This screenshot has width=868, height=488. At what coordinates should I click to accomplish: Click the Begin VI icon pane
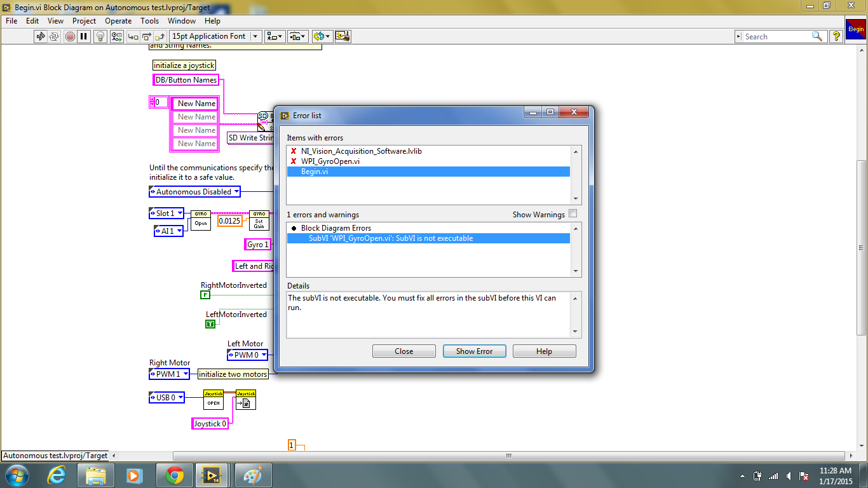tap(855, 29)
